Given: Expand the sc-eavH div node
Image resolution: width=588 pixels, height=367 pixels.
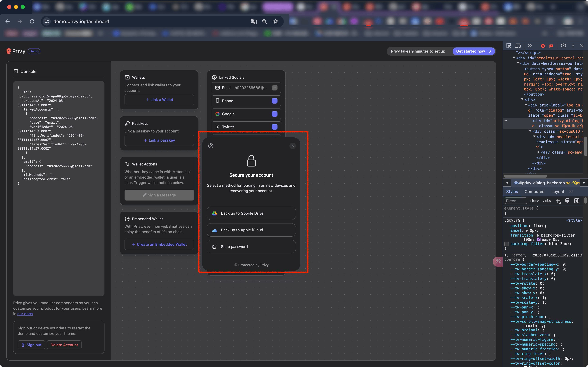Looking at the screenshot, I should coord(538,152).
